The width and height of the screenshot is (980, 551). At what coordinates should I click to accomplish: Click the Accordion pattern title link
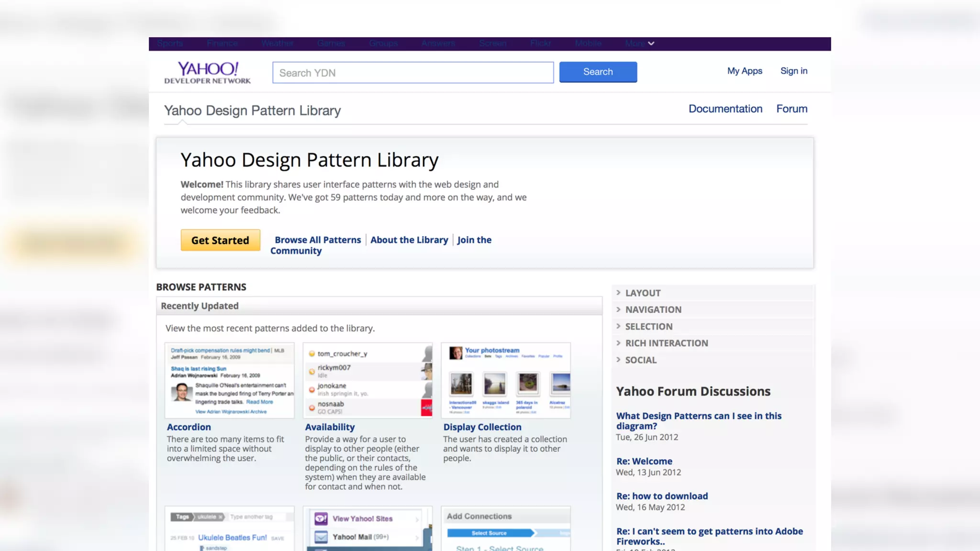coord(189,427)
